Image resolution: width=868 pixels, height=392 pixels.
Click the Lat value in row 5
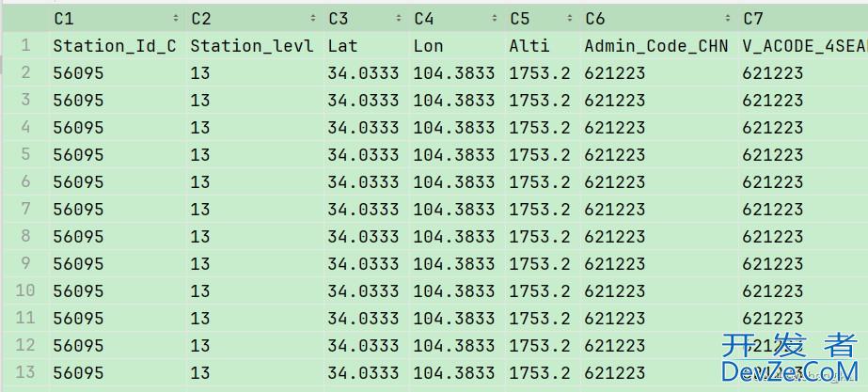click(363, 154)
